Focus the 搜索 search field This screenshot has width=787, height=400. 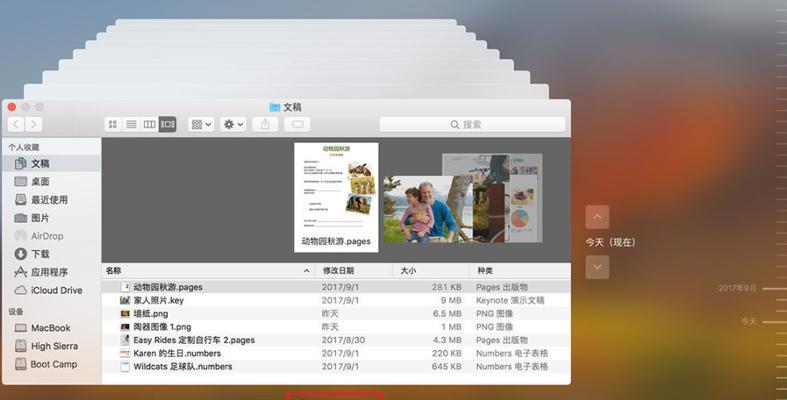coord(472,124)
